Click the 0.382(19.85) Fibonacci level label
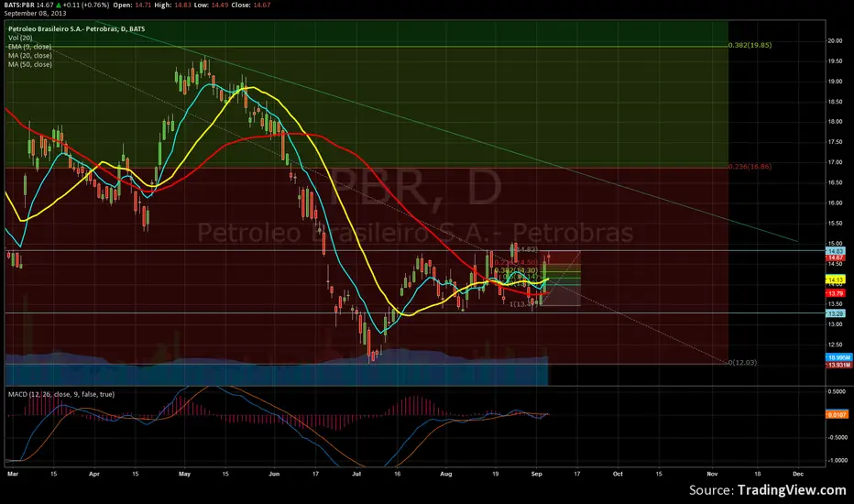 coord(750,45)
